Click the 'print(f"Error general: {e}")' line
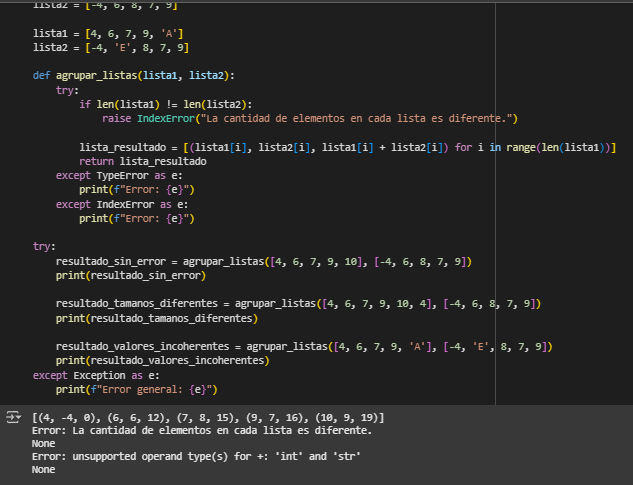This screenshot has height=485, width=633. click(x=137, y=390)
